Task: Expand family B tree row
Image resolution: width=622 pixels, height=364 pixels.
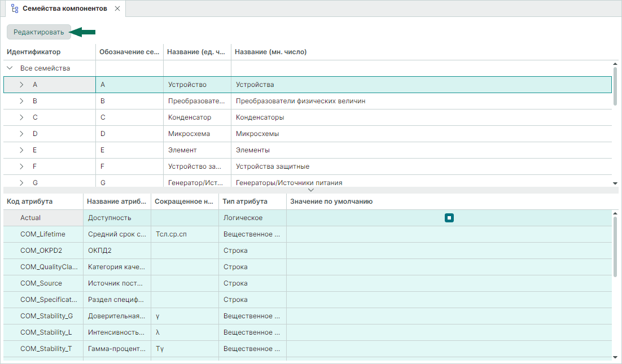Action: (x=21, y=101)
